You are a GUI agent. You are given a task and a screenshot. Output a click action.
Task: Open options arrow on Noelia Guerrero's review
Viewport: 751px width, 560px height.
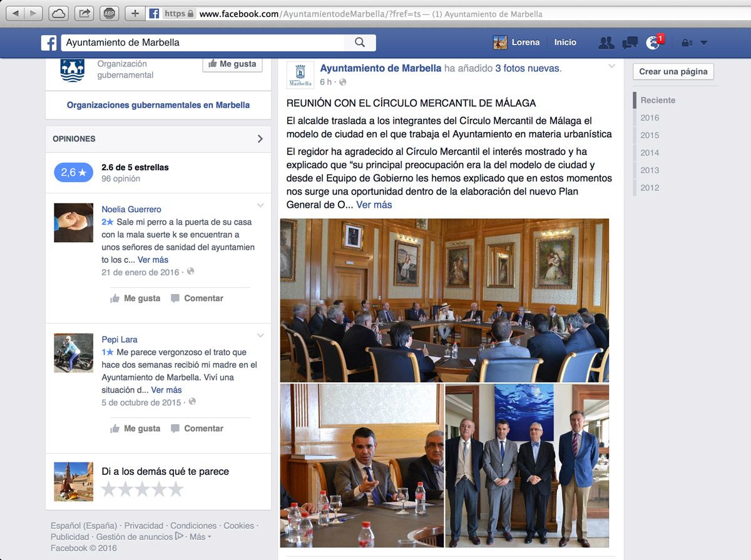pyautogui.click(x=260, y=205)
